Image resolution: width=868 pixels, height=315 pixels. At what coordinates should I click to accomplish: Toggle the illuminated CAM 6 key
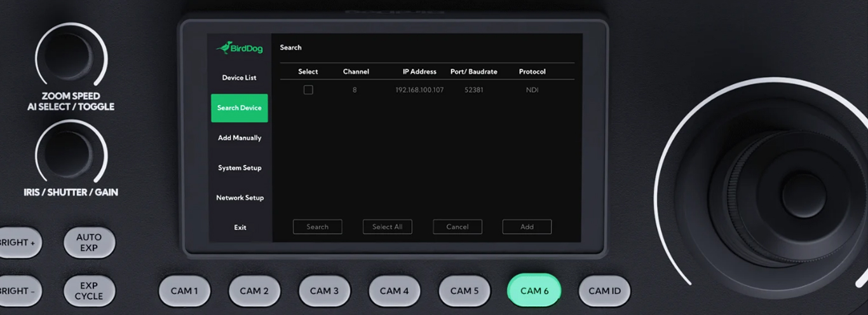tap(534, 291)
